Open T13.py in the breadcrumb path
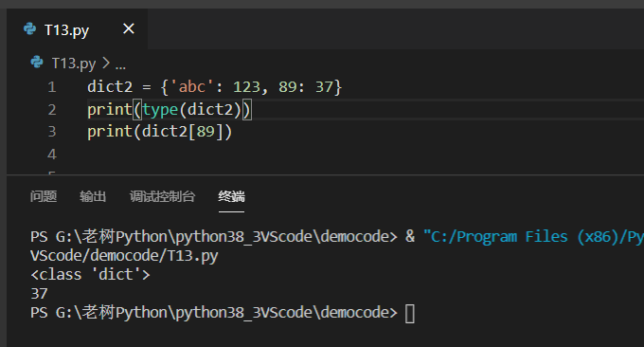 click(74, 64)
